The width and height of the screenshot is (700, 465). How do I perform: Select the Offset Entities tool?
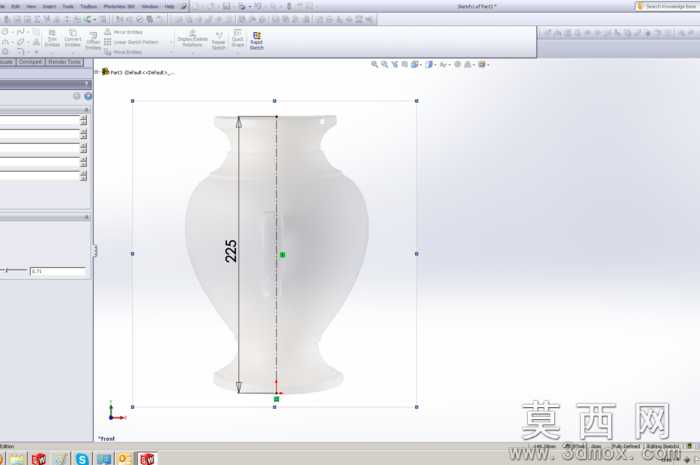pyautogui.click(x=93, y=41)
